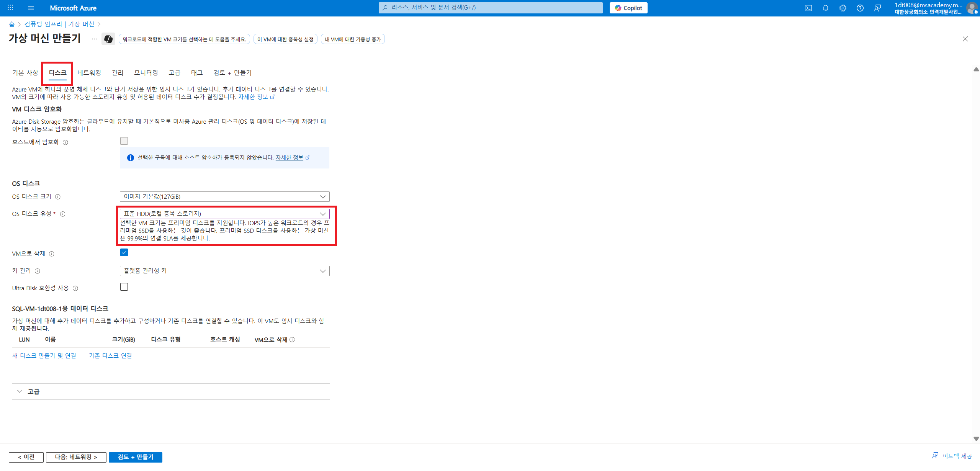Open the portal hamburger menu
980x471 pixels.
31,8
